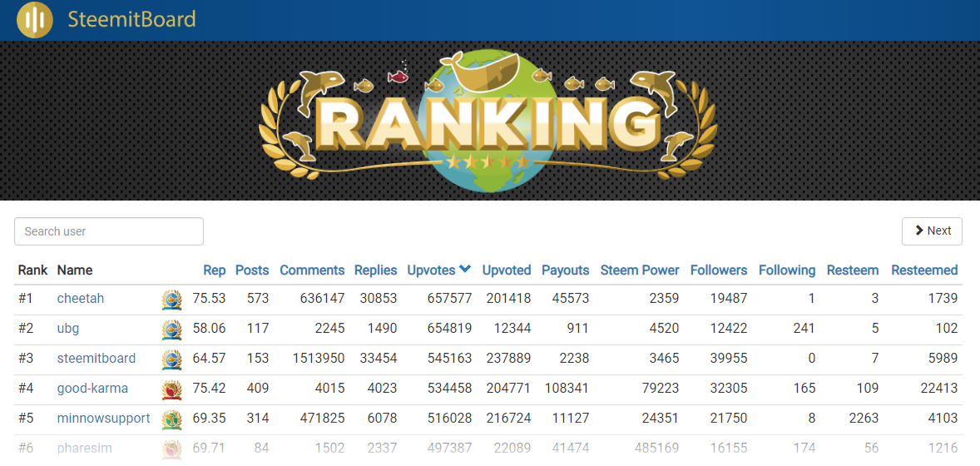Select cheetah followers value 19487

[729, 299]
